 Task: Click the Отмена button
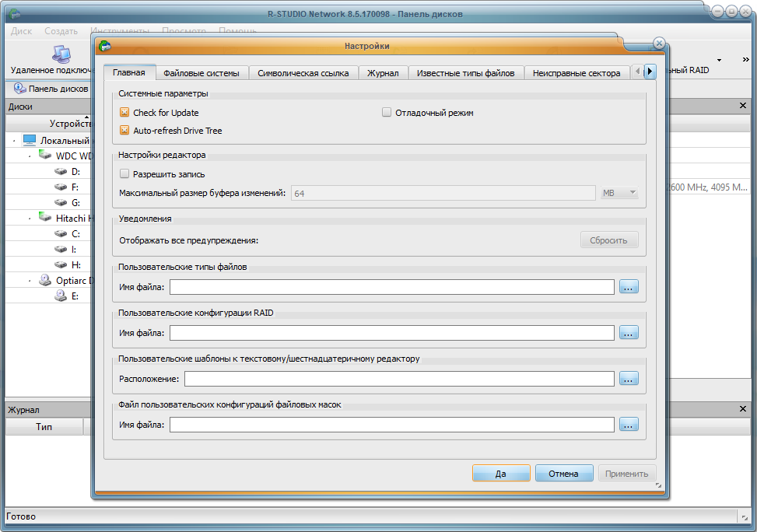(x=564, y=473)
